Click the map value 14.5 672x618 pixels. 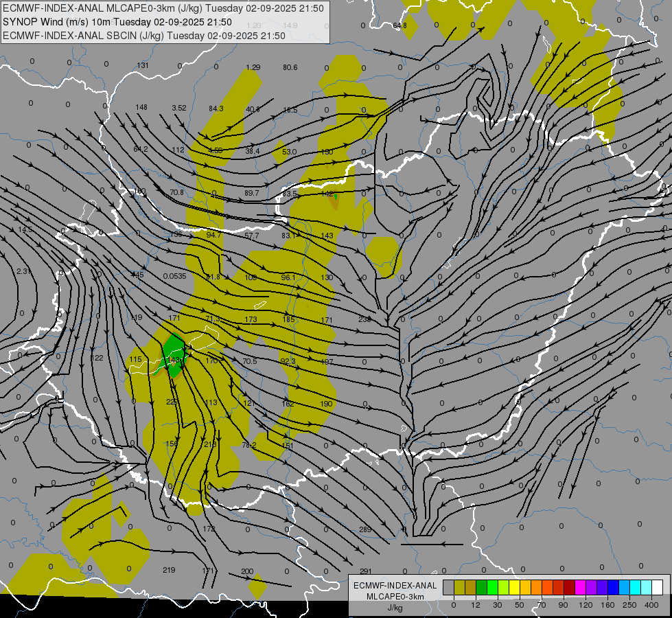[25, 230]
